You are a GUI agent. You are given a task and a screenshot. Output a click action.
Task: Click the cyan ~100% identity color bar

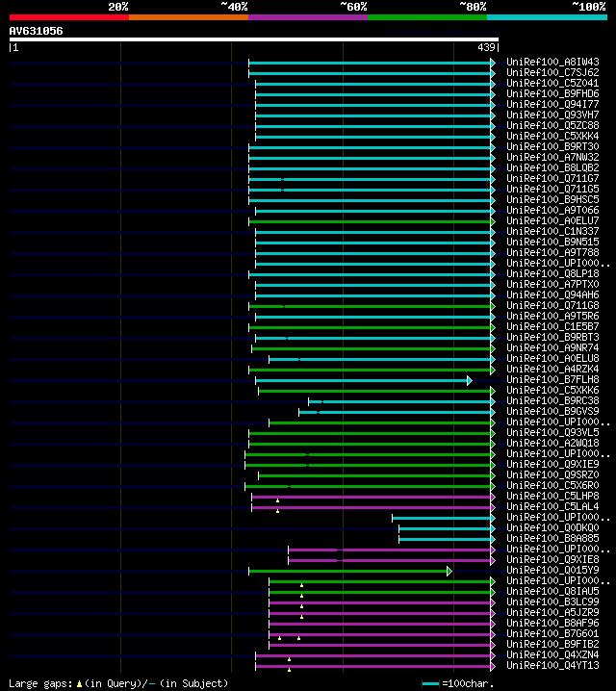coord(547,17)
